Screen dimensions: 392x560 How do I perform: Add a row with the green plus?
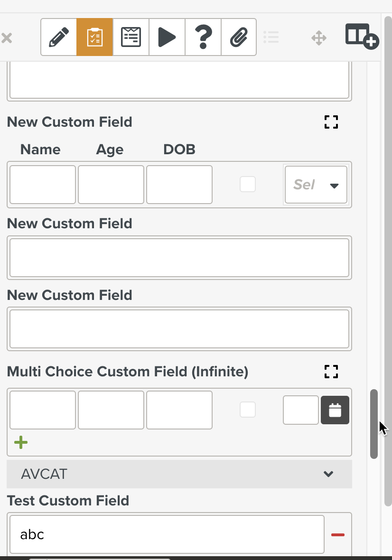coord(21,443)
